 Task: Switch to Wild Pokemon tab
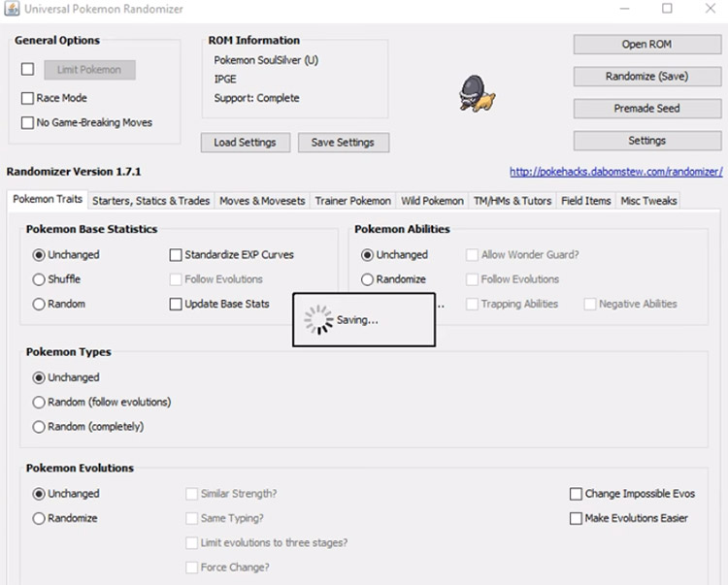pyautogui.click(x=432, y=201)
